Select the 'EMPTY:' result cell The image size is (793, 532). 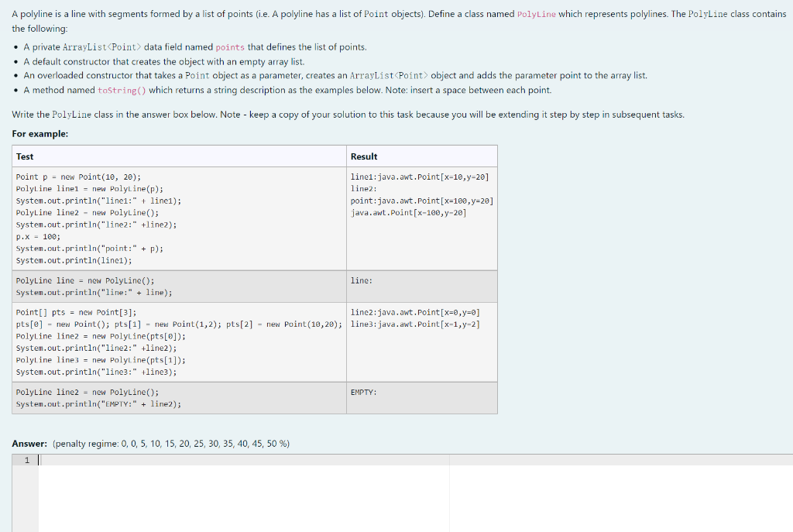(x=363, y=393)
